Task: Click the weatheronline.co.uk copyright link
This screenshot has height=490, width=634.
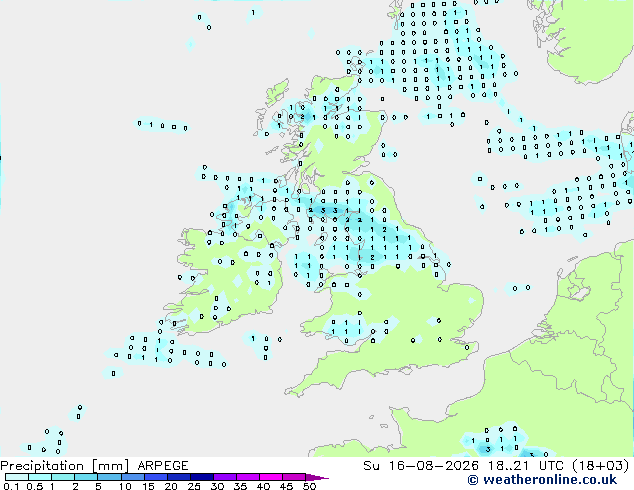Action: pos(542,480)
